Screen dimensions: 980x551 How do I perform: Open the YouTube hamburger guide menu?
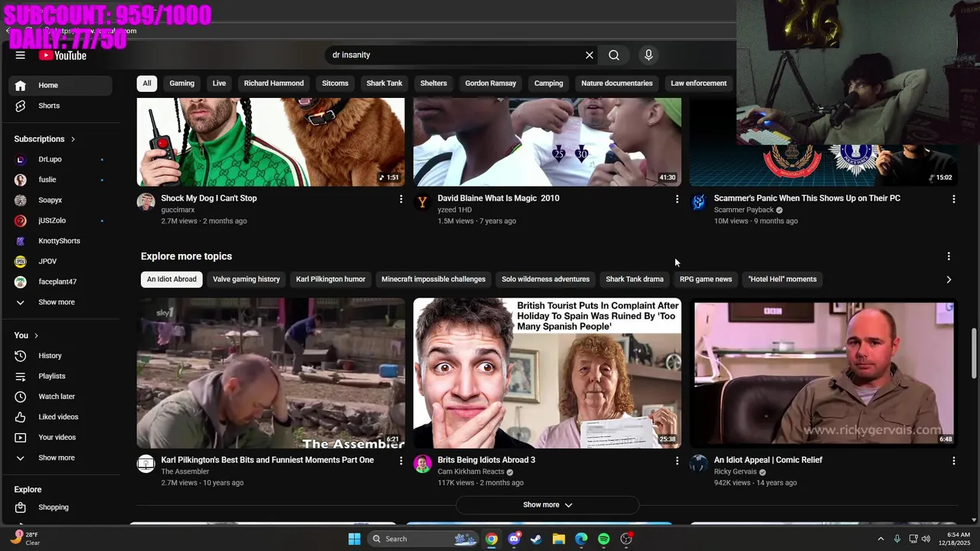click(x=20, y=55)
